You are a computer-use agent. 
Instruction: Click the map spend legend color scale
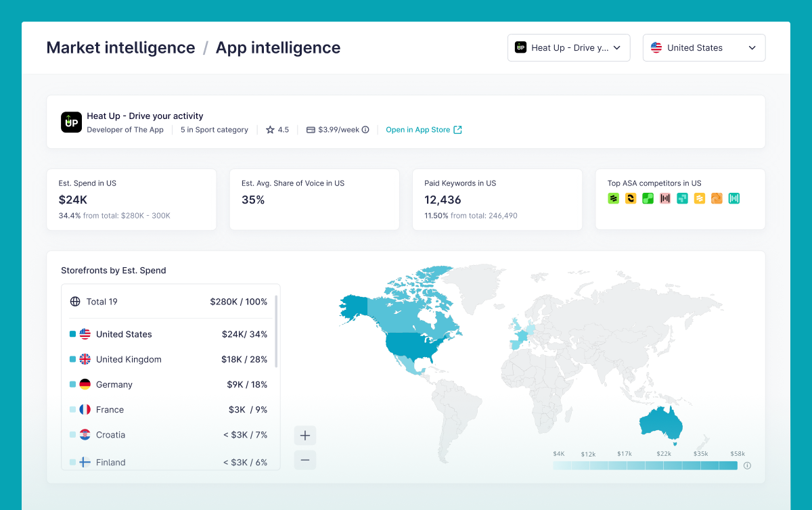[645, 465]
